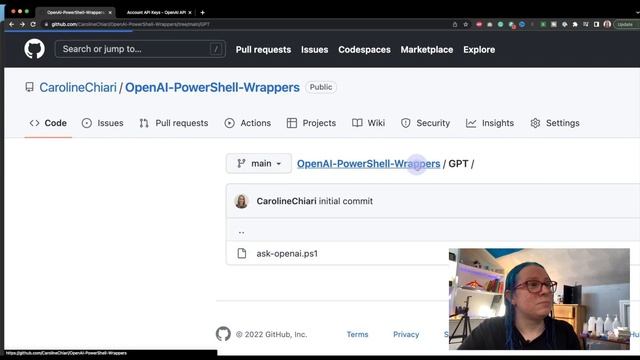The image size is (640, 360).
Task: Click the browser forward arrow
Action: 22,24
